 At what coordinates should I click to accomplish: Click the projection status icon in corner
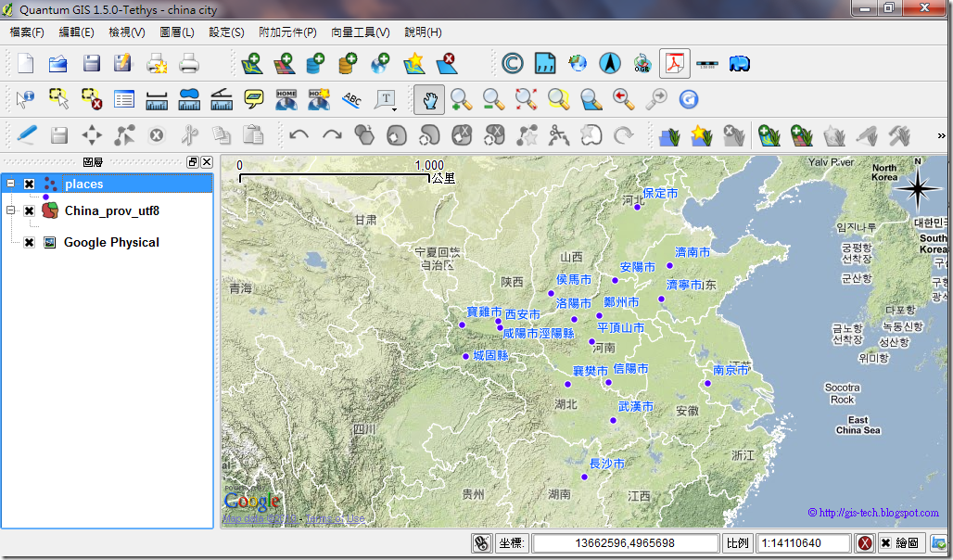click(x=939, y=543)
